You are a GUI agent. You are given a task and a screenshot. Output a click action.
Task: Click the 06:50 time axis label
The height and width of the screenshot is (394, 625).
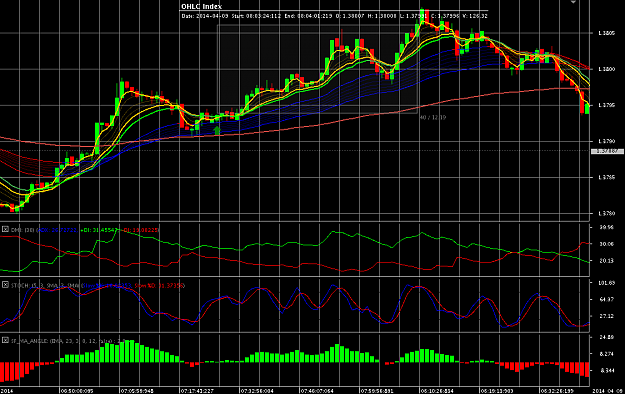tap(77, 391)
